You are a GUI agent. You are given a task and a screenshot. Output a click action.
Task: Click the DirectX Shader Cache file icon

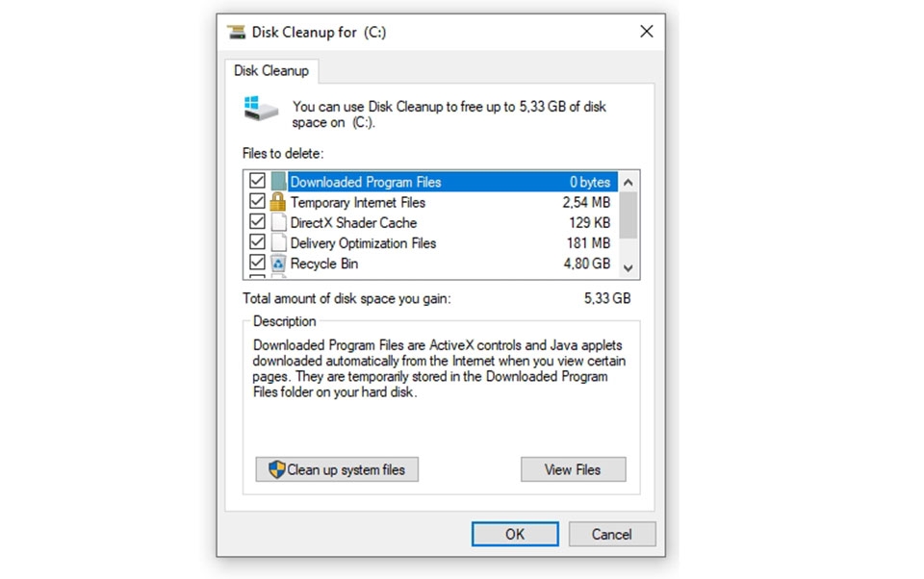click(x=278, y=222)
